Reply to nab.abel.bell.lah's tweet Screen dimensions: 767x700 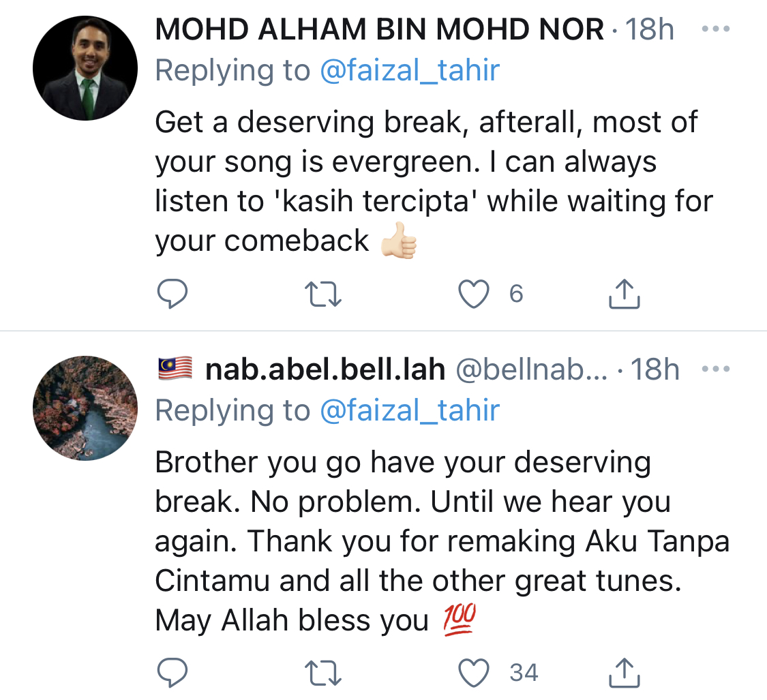pyautogui.click(x=172, y=673)
